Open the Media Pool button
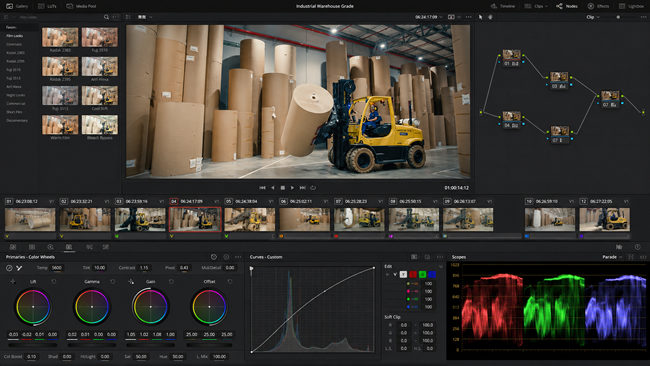 (81, 6)
